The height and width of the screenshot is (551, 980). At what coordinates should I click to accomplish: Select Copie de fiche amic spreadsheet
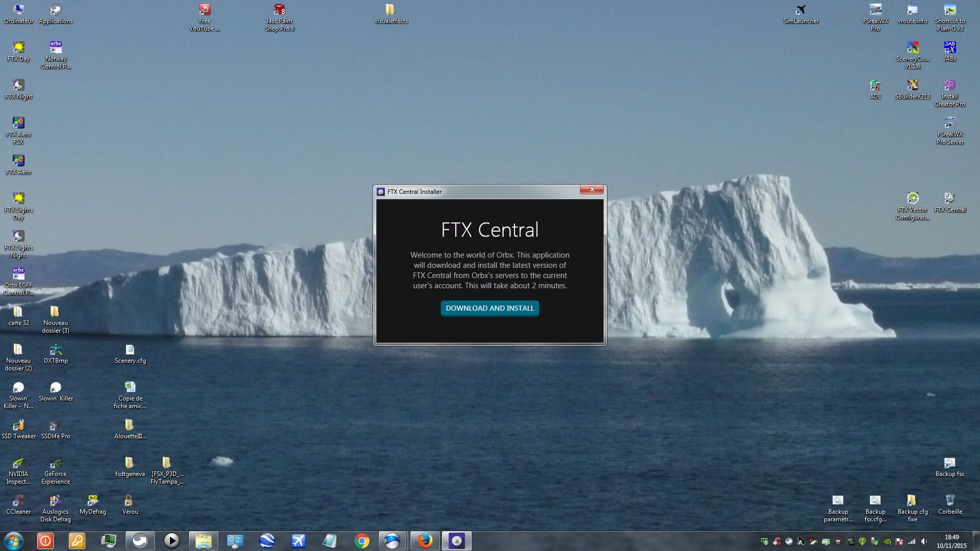click(130, 395)
